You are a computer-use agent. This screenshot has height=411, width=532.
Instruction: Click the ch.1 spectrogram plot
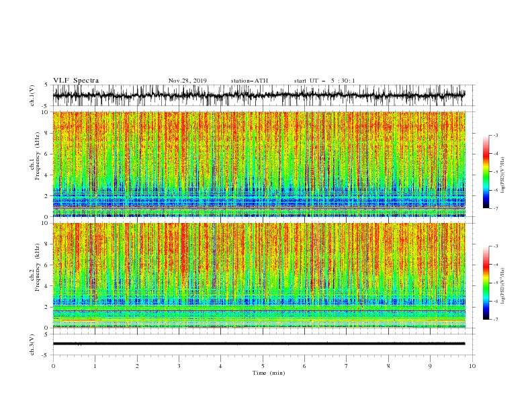click(x=259, y=164)
